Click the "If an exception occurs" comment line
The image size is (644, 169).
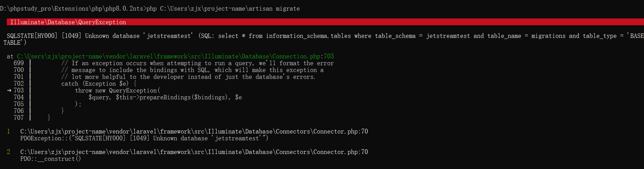198,63
